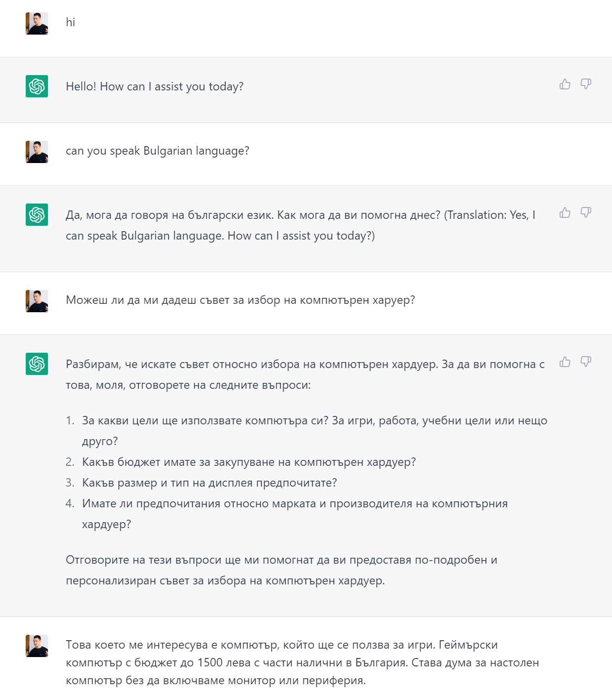The width and height of the screenshot is (612, 700).
Task: Click the 'Геймърски компютър с бюджет' message text
Action: (x=303, y=662)
